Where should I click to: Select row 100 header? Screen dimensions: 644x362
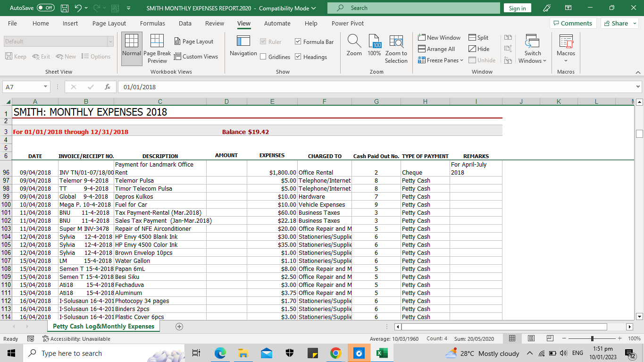pyautogui.click(x=6, y=204)
